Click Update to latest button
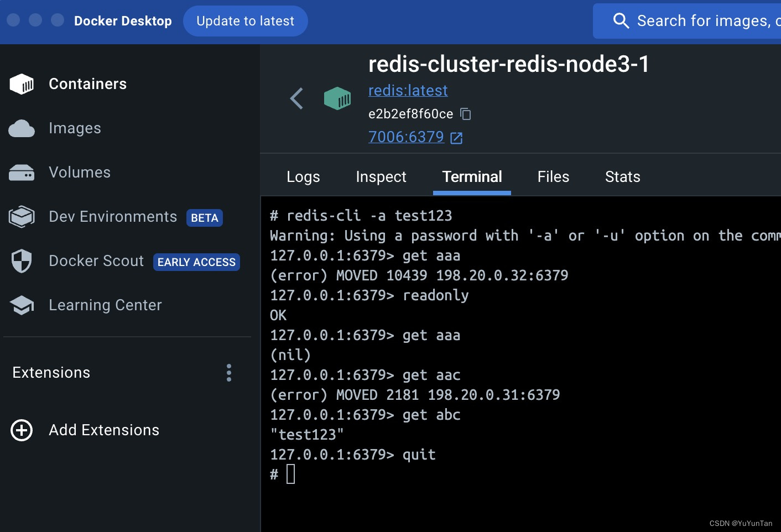 [x=246, y=21]
